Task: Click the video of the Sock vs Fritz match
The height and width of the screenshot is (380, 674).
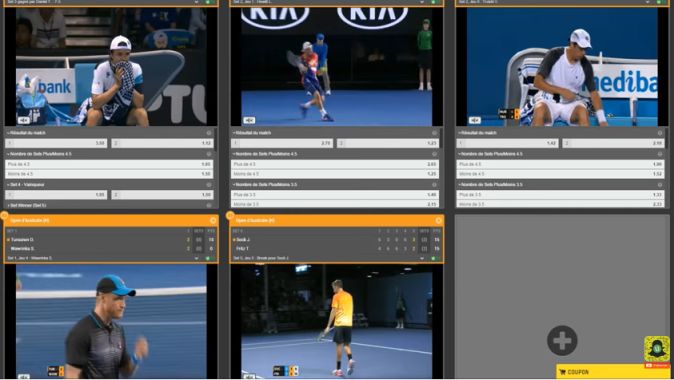Action: pyautogui.click(x=337, y=322)
